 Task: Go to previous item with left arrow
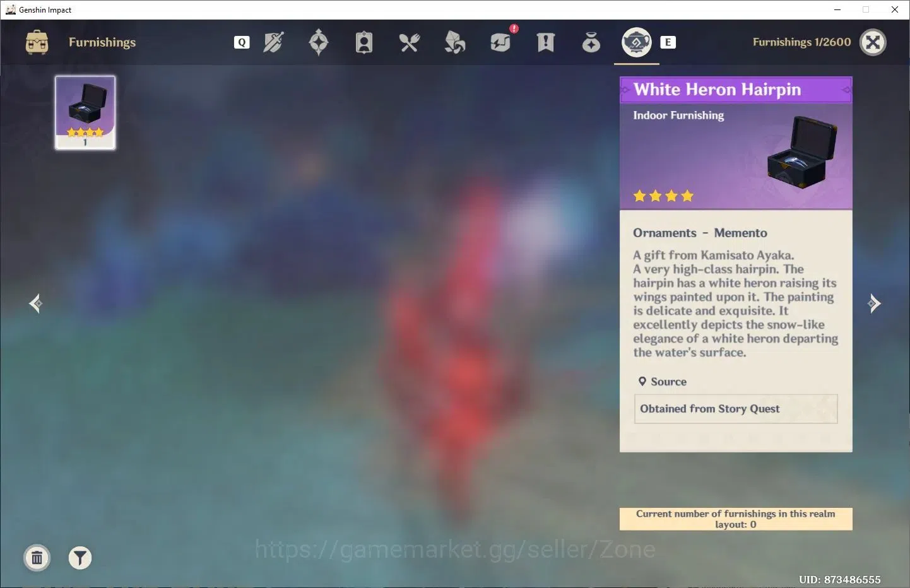pyautogui.click(x=35, y=303)
